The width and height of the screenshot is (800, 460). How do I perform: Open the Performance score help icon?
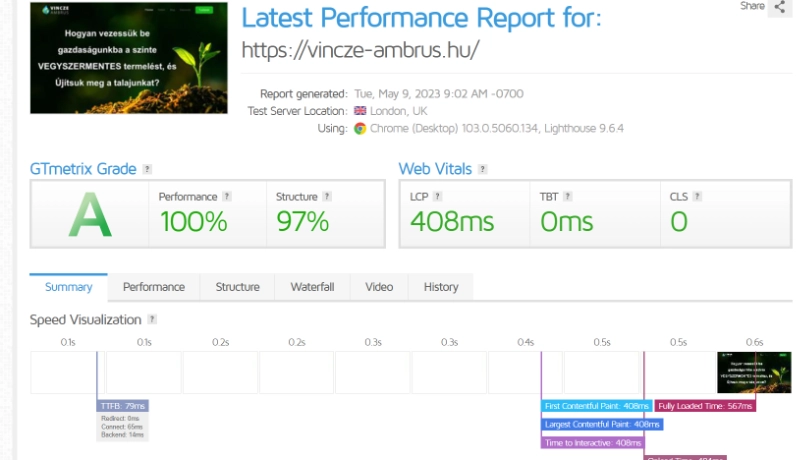tap(227, 197)
